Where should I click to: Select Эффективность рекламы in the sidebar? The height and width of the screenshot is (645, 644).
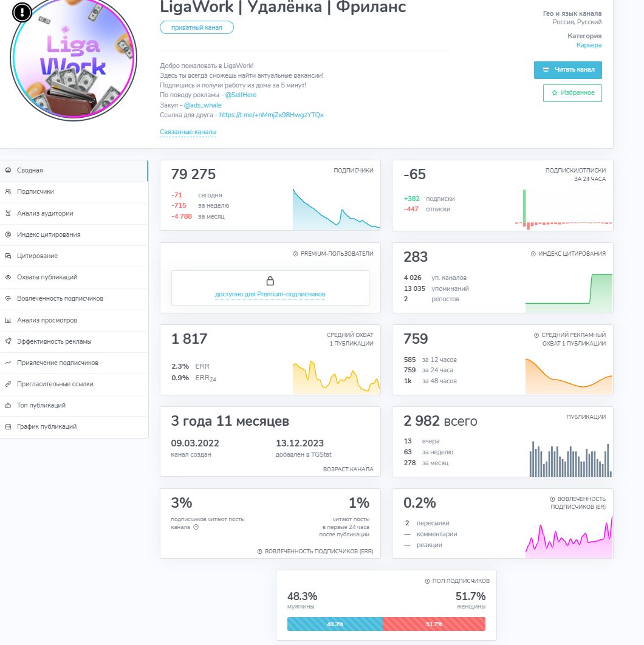(x=74, y=341)
